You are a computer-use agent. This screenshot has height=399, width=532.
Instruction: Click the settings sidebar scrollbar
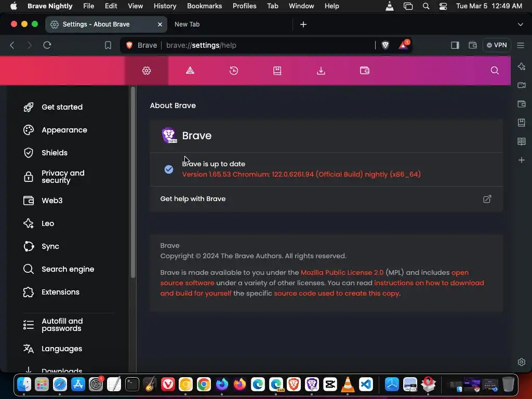(133, 182)
